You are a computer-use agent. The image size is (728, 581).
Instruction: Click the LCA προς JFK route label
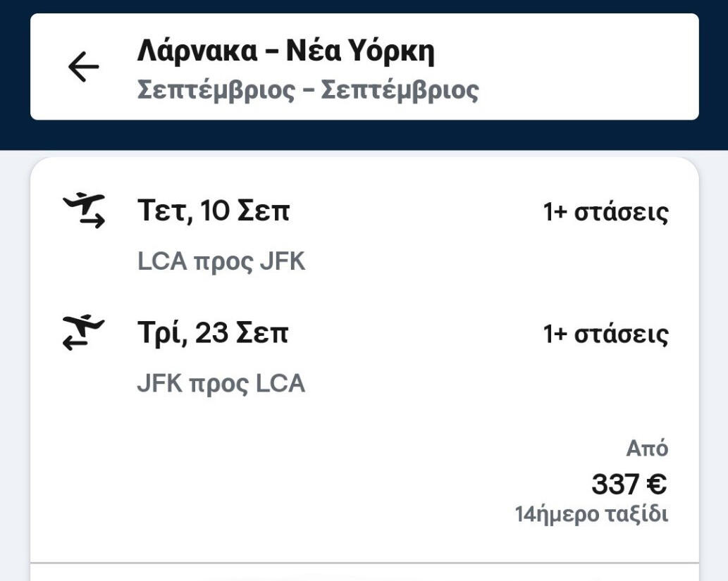coord(221,261)
